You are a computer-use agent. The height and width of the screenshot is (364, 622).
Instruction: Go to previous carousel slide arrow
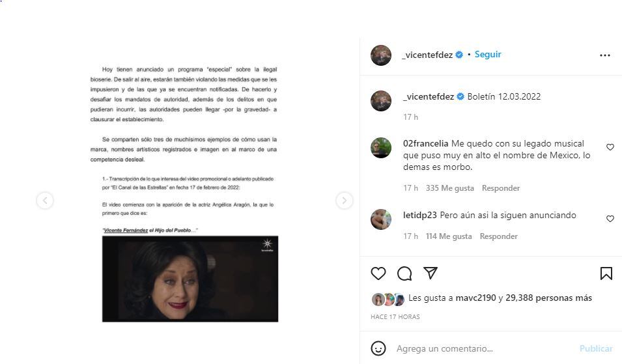point(45,201)
